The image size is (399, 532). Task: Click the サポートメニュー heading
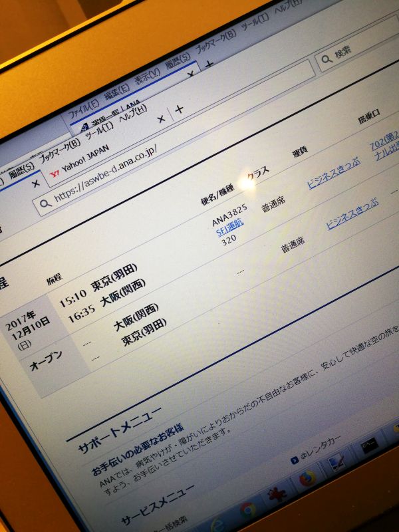click(120, 430)
